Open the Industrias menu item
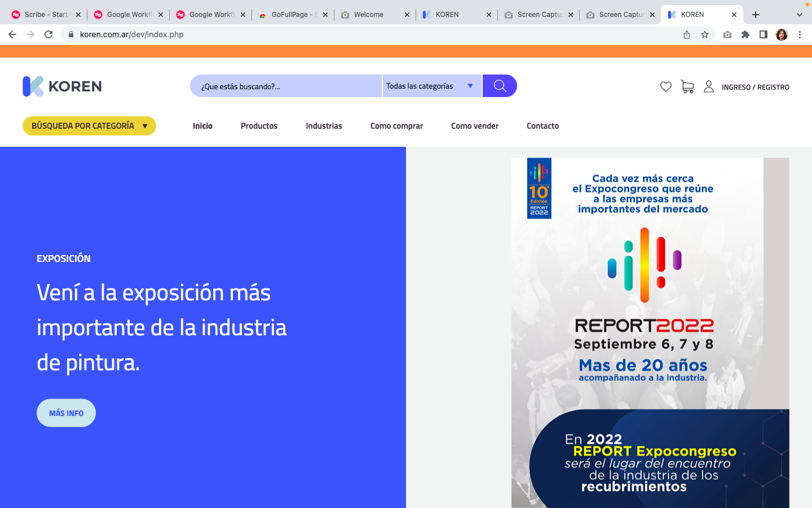This screenshot has width=812, height=508. coord(324,126)
